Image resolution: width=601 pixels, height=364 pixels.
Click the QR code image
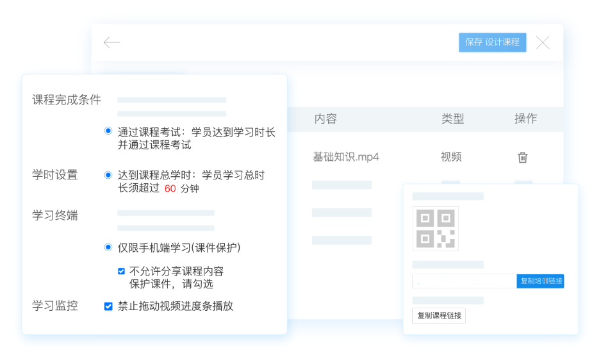435,228
